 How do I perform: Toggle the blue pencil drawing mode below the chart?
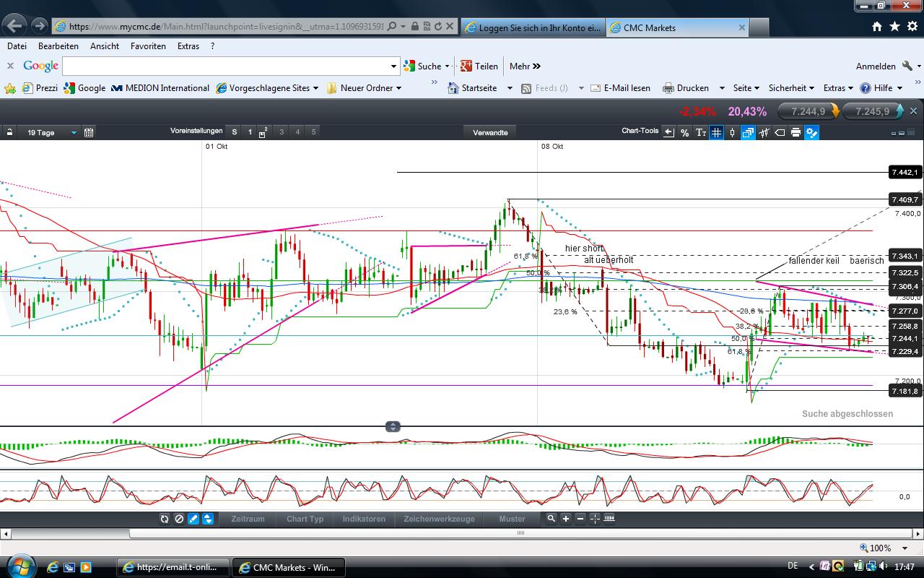pos(193,519)
